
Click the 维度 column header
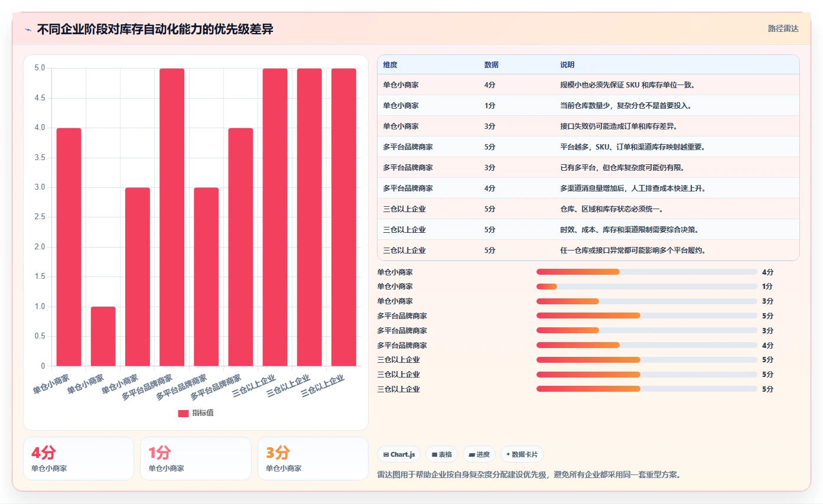click(x=390, y=64)
